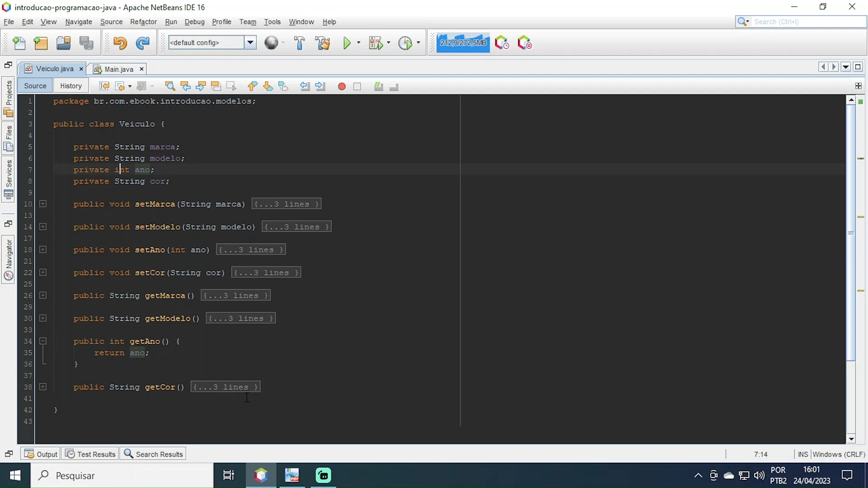868x488 pixels.
Task: Switch to History view
Action: pyautogui.click(x=71, y=86)
